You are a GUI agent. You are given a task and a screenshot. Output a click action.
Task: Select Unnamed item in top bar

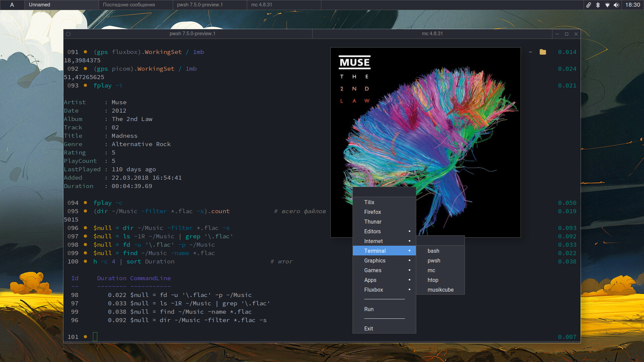coord(62,5)
